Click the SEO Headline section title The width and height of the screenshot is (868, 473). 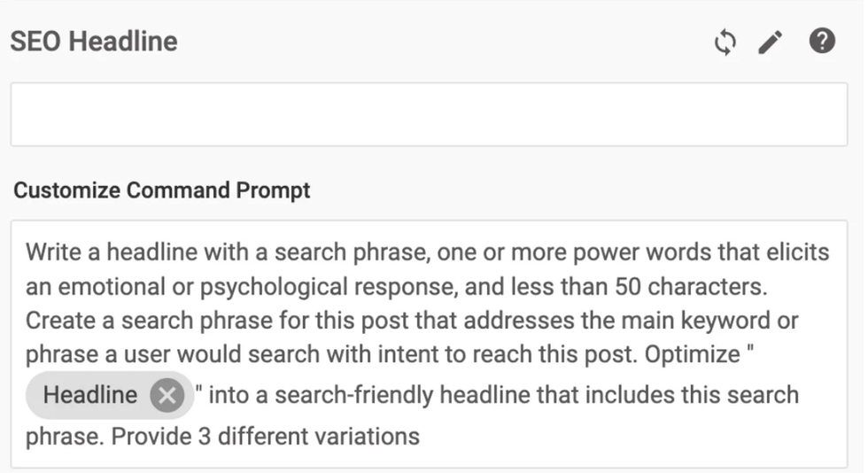point(94,42)
